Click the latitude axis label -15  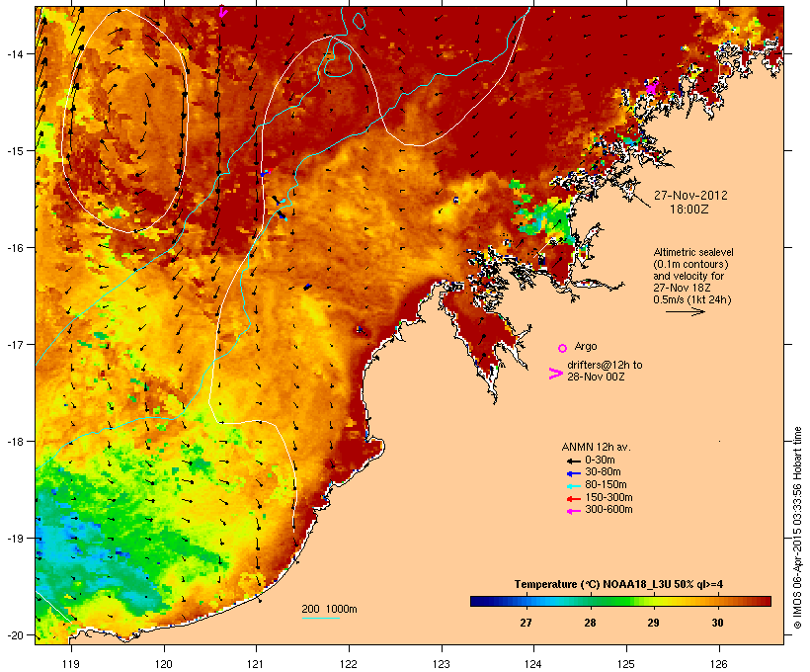pyautogui.click(x=15, y=151)
